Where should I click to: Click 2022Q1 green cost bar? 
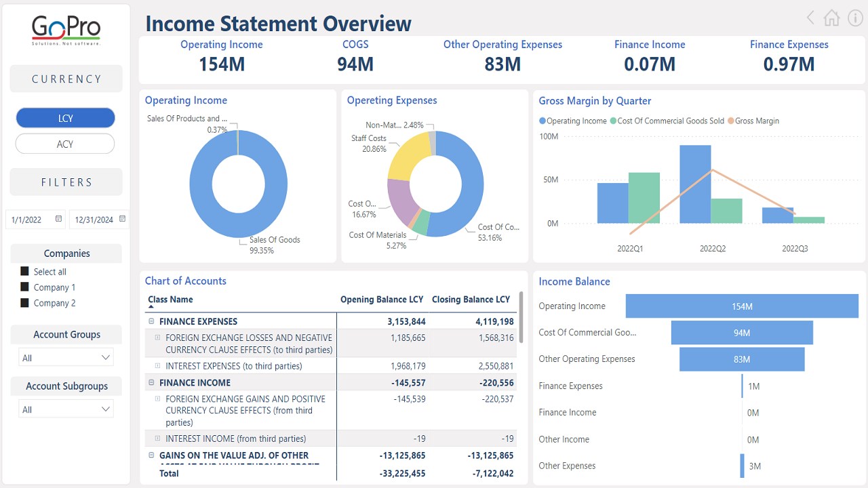coord(644,198)
